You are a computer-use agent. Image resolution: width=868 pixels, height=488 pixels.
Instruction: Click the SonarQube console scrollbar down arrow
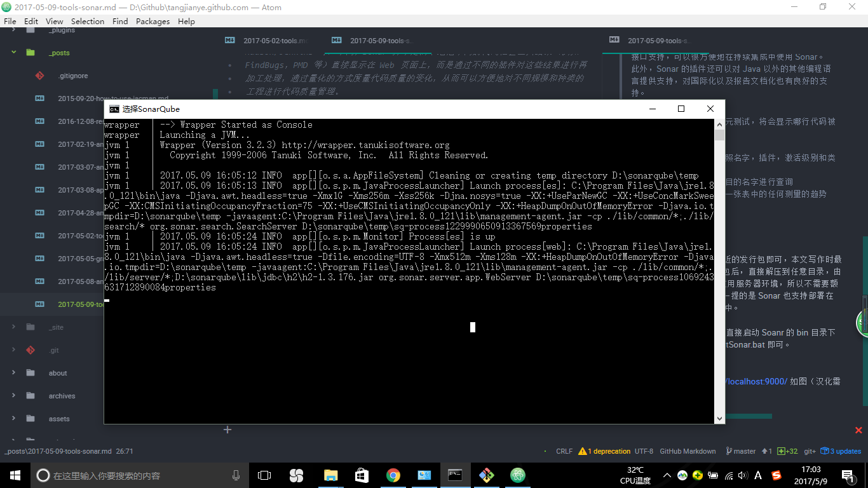click(719, 419)
